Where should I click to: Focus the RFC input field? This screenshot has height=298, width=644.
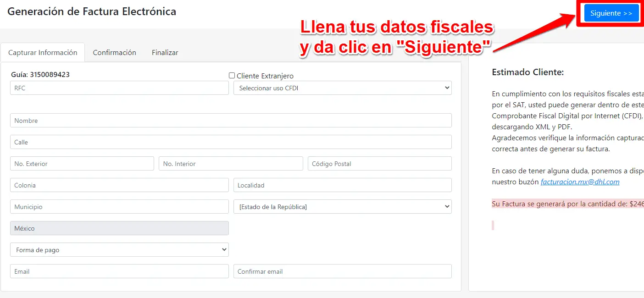[119, 88]
